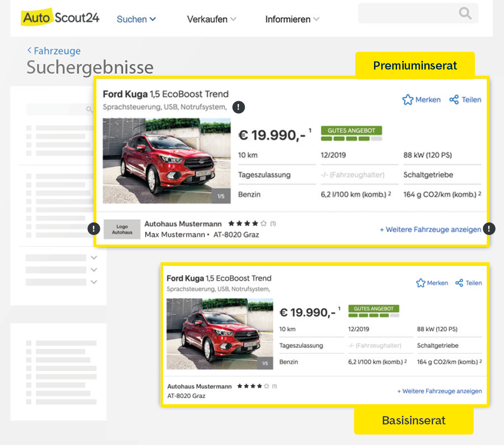The image size is (504, 445).
Task: Open the basic listing car photo
Action: coord(220,334)
